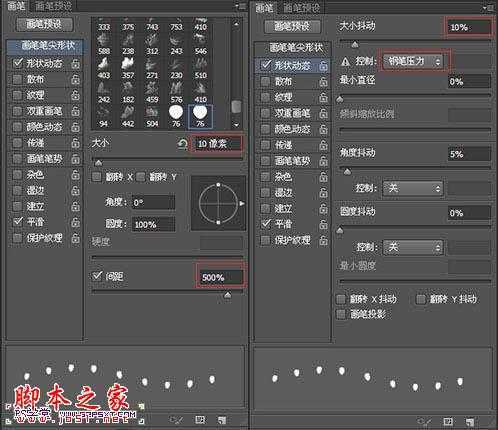Enable 翻转 Y 抖动 checkbox
This screenshot has height=430, width=498.
[421, 299]
